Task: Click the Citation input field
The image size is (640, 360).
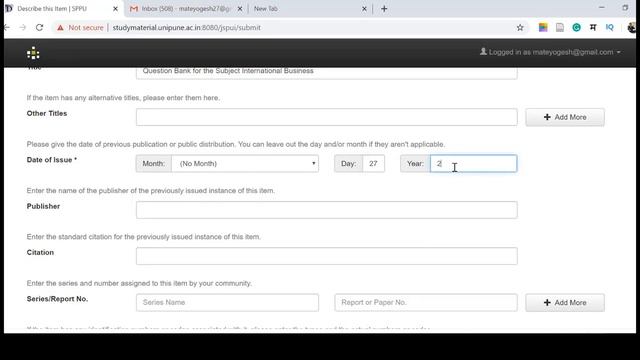Action: click(327, 256)
